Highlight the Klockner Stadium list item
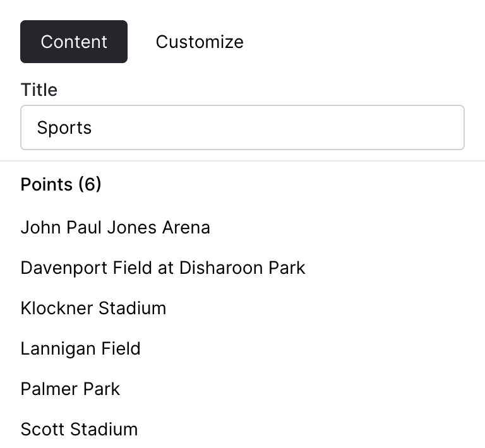 click(93, 308)
